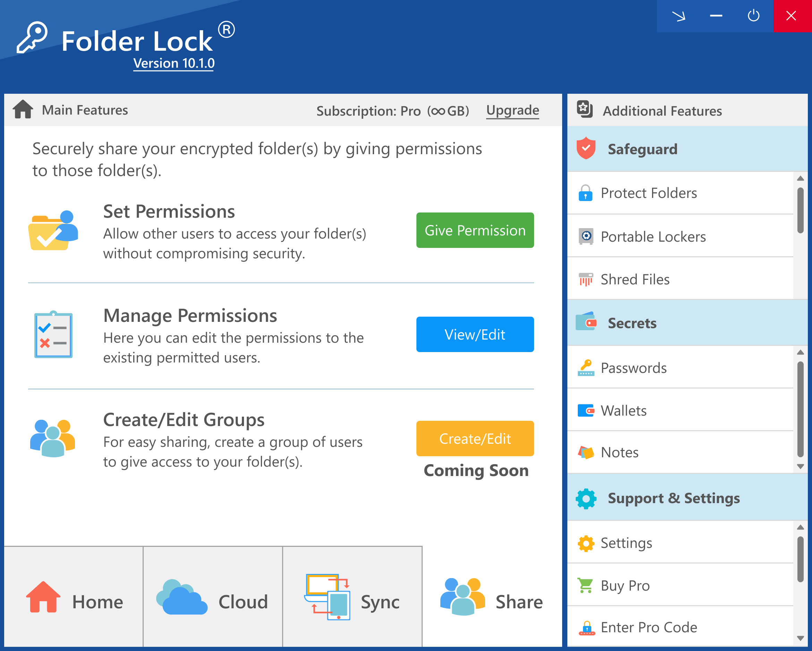Click the Support & Settings gear icon
This screenshot has height=651, width=812.
[x=586, y=499]
